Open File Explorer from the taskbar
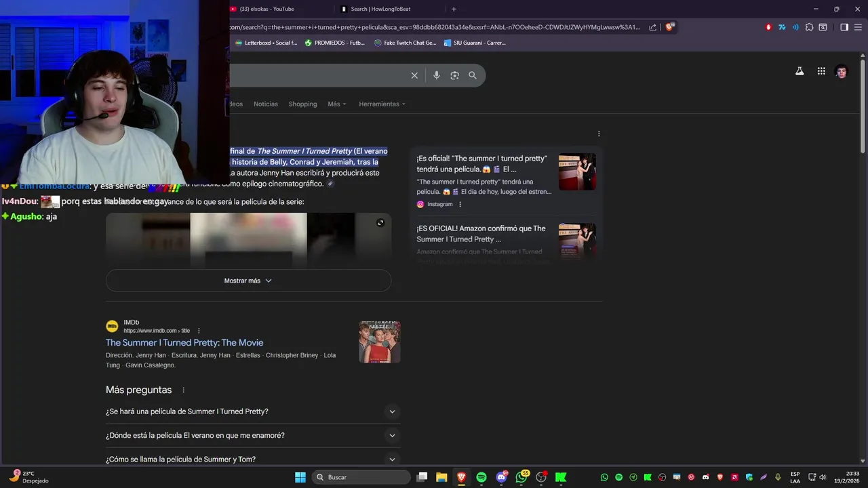This screenshot has height=488, width=868. point(441,477)
